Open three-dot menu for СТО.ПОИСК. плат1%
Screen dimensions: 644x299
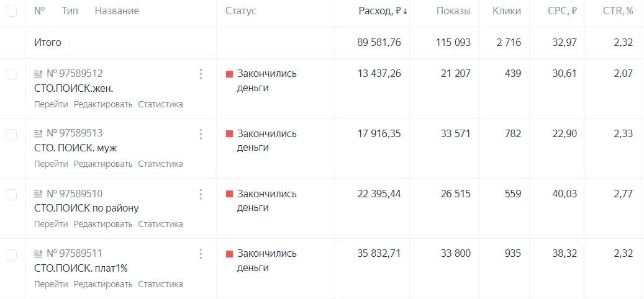[x=201, y=254]
